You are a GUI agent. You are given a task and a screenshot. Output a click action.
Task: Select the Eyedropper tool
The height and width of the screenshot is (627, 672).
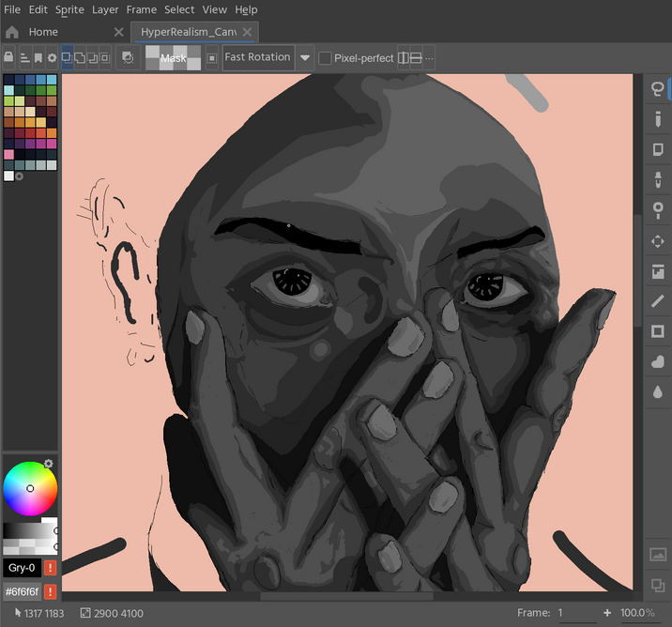(x=657, y=179)
